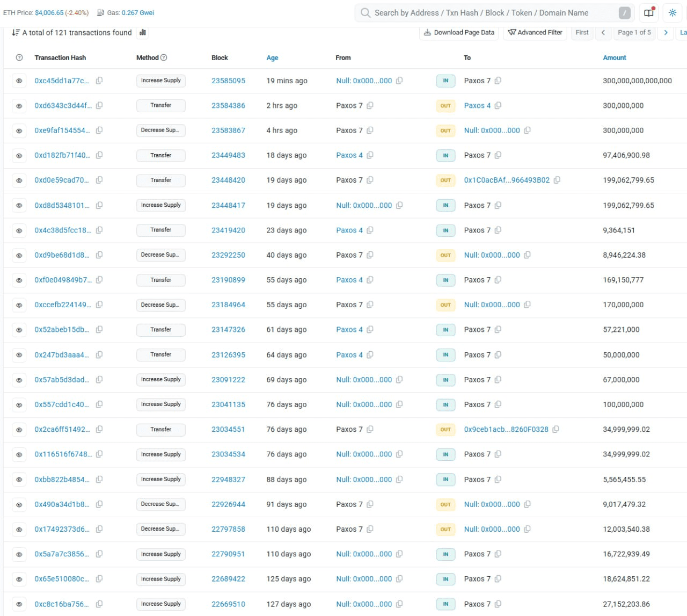Click the theme toggle sun icon
Screen dimensions: 687x616
click(x=673, y=13)
